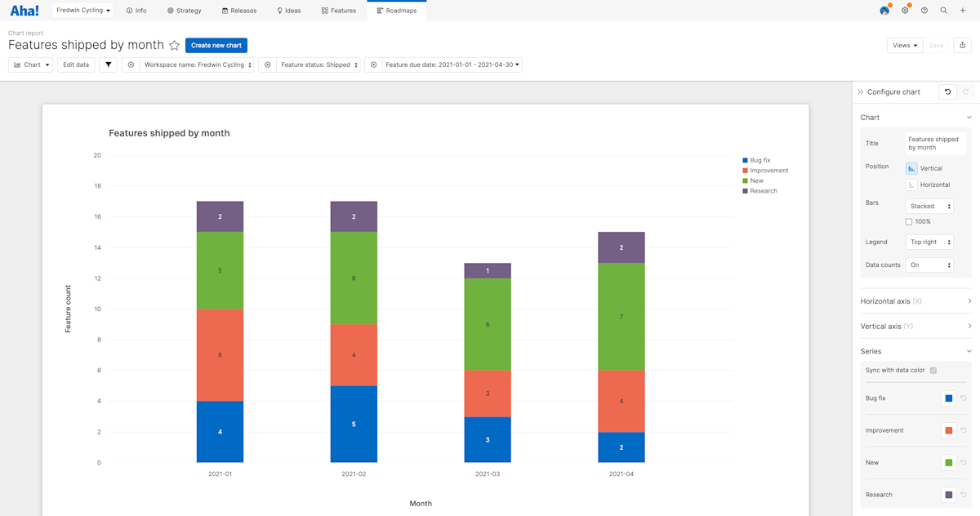This screenshot has height=516, width=980.
Task: Click the star icon next to the report title
Action: 174,46
